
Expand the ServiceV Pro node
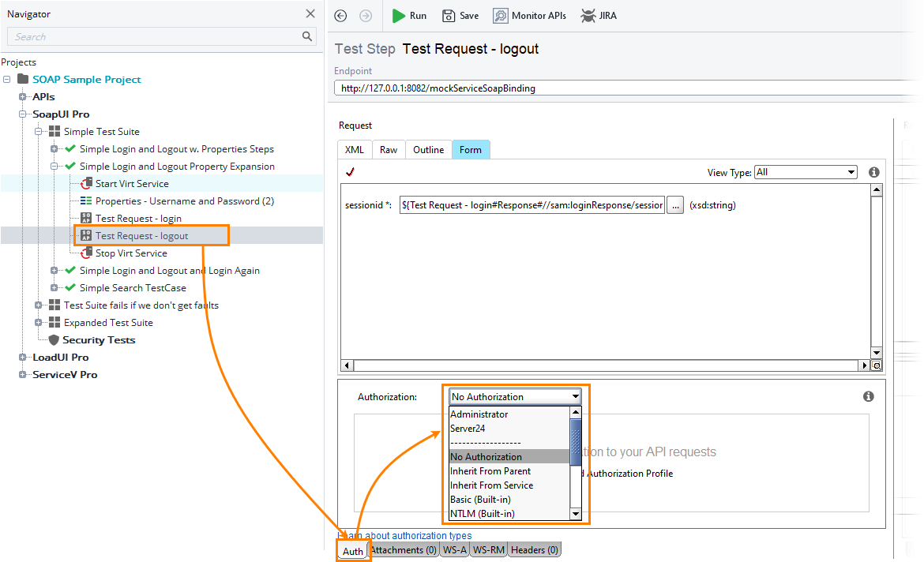(22, 374)
